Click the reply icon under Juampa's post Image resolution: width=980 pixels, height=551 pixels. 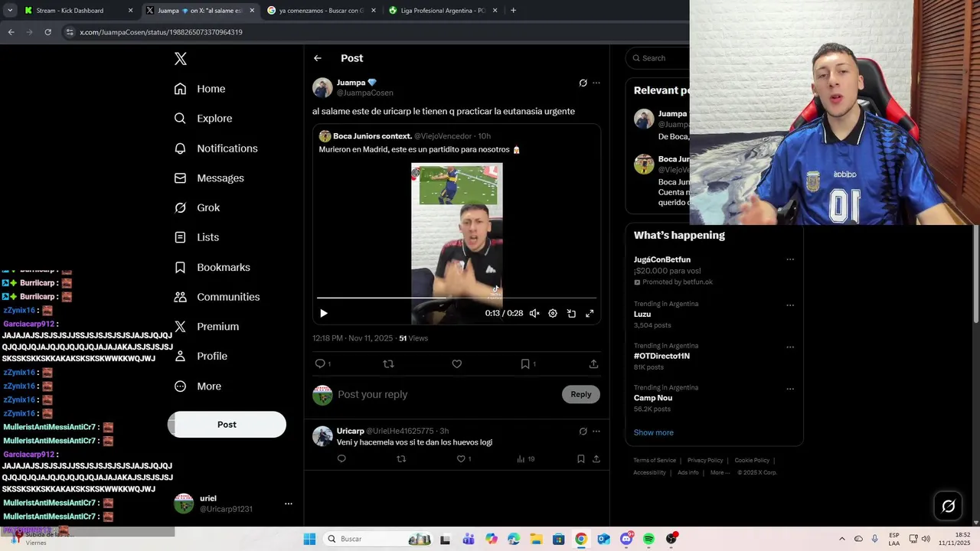(321, 364)
